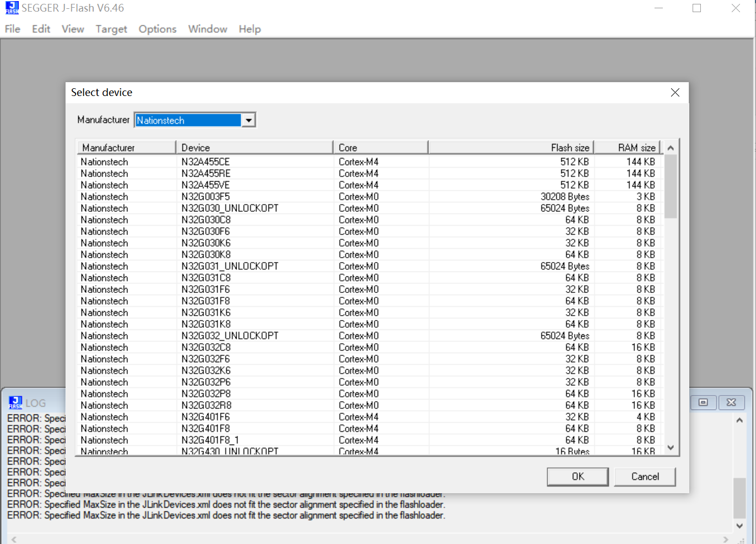Screen dimensions: 756x544
Task: Open the Target menu
Action: tap(111, 29)
